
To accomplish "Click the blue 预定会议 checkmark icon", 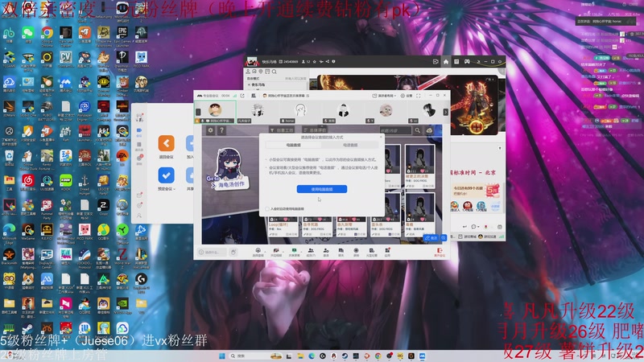I will click(167, 175).
